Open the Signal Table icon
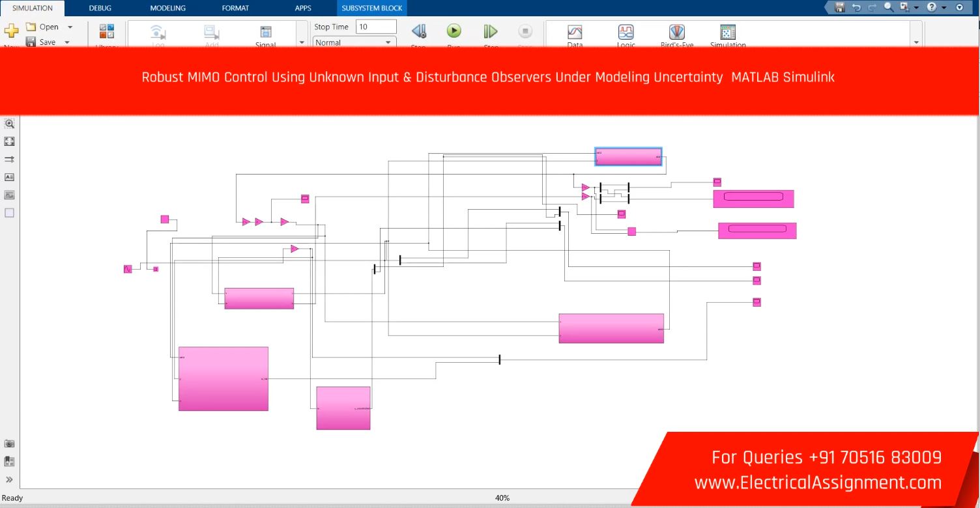This screenshot has height=508, width=980. (266, 32)
